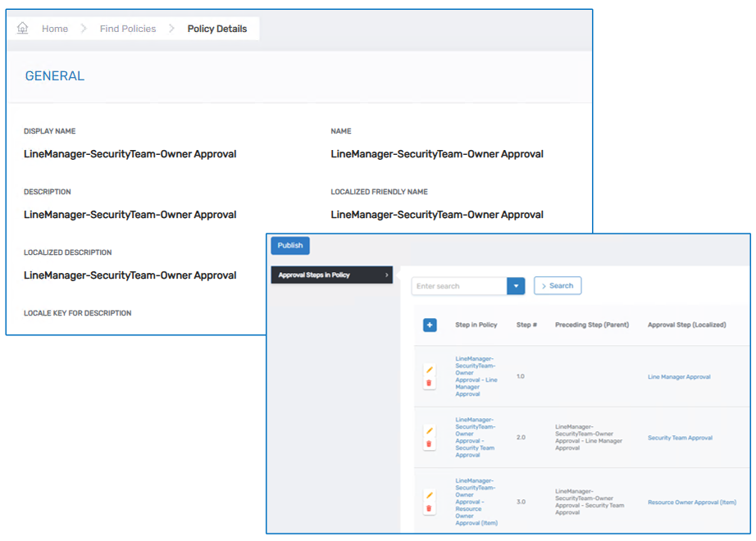Click chevron on Approval Steps in Policy
Image resolution: width=756 pixels, height=541 pixels.
[x=387, y=275]
